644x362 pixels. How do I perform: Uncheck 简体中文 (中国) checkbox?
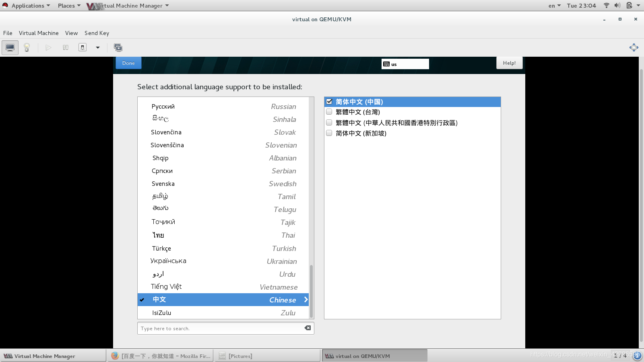[329, 101]
